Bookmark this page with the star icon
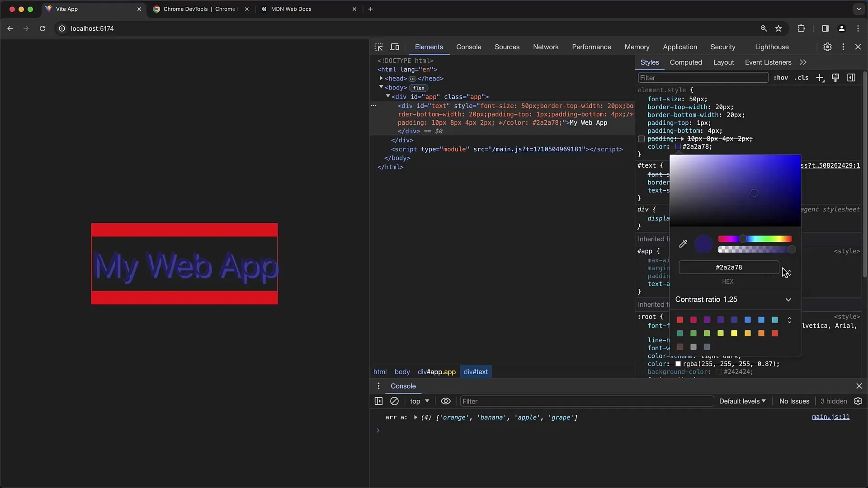The width and height of the screenshot is (868, 488). [x=778, y=28]
